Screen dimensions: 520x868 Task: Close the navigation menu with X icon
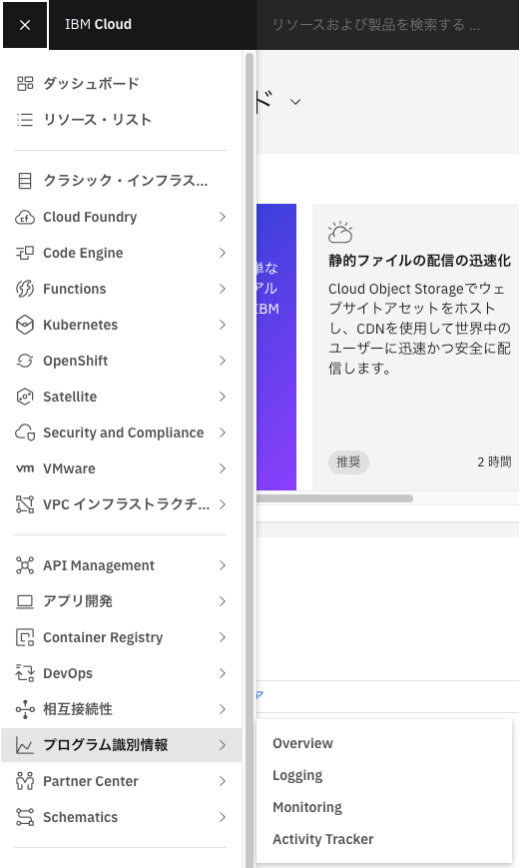[x=25, y=25]
